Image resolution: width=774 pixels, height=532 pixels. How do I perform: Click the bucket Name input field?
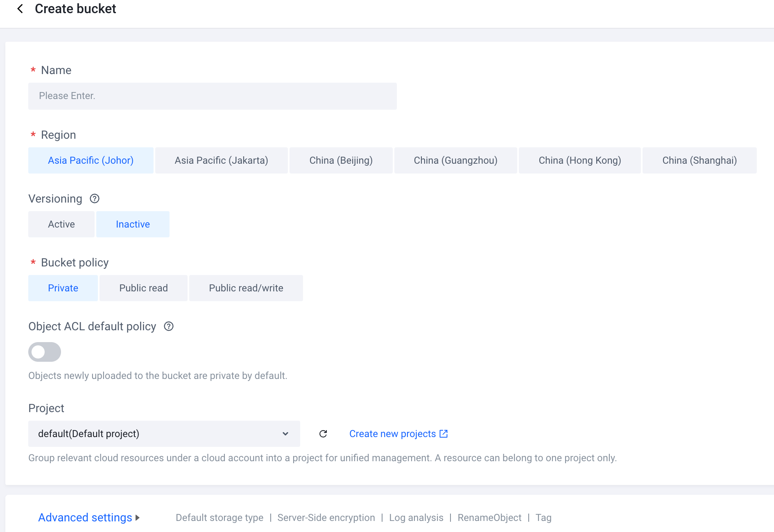[212, 96]
